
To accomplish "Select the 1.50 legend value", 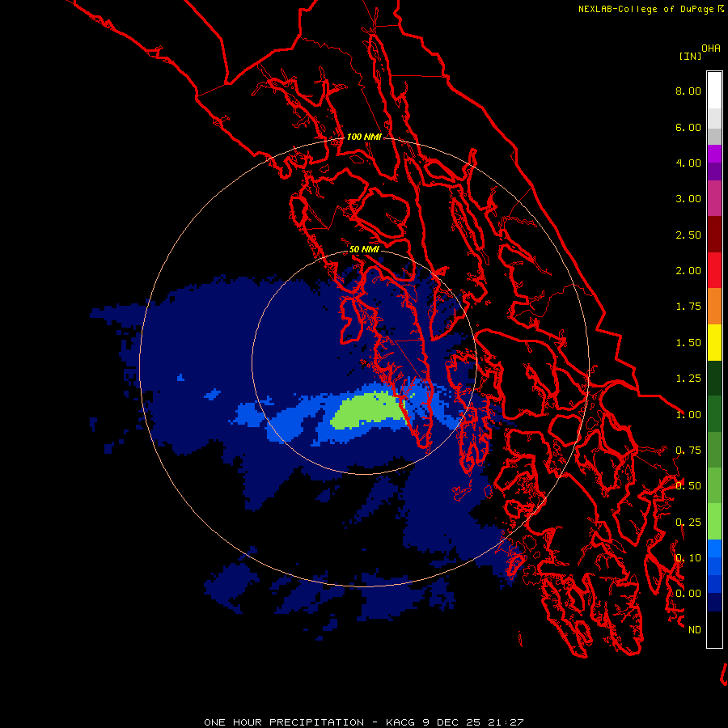I will coord(688,343).
